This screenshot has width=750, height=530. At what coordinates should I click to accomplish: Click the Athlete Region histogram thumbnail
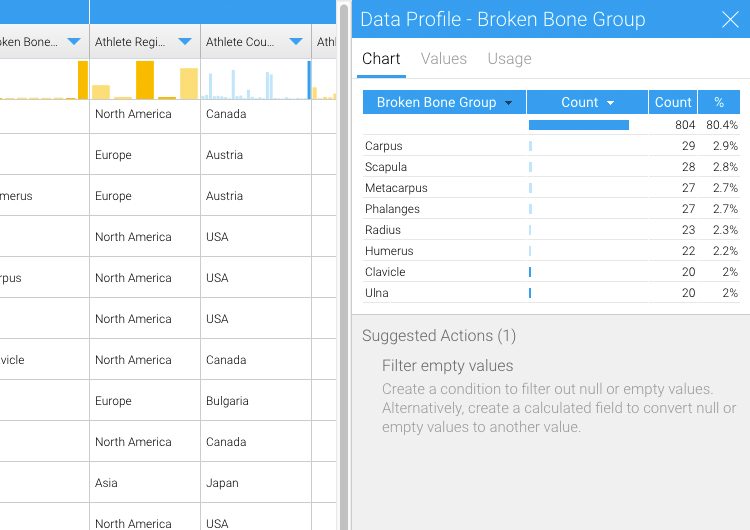pyautogui.click(x=145, y=79)
